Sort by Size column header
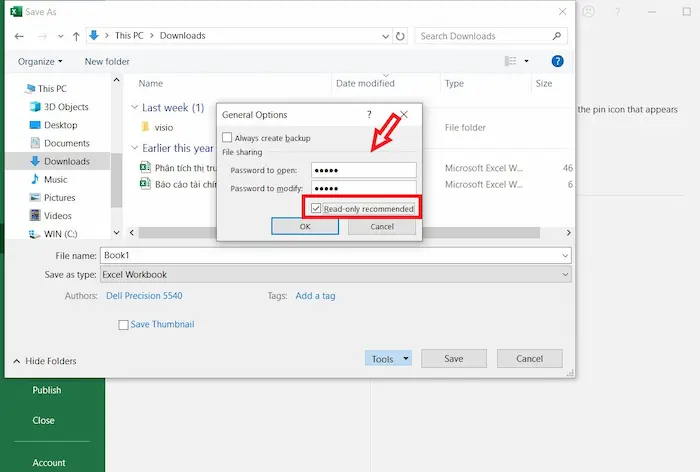Viewport: 700px width, 472px height. [x=544, y=84]
